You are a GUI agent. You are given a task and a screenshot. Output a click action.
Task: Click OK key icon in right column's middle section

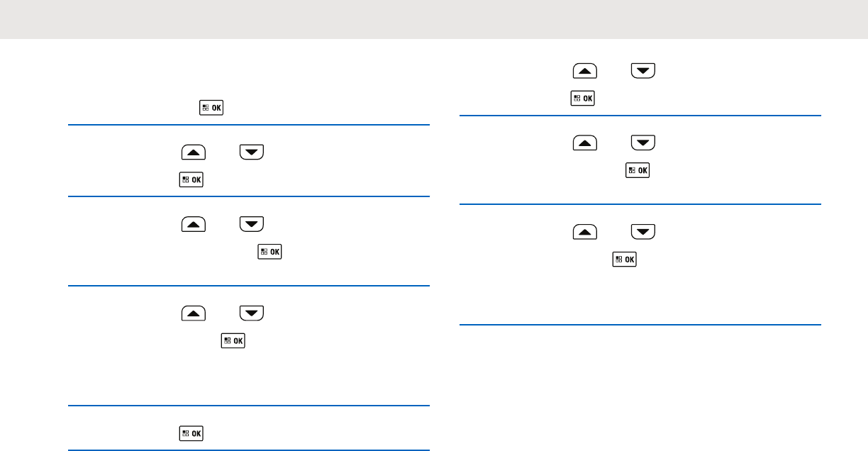(638, 170)
